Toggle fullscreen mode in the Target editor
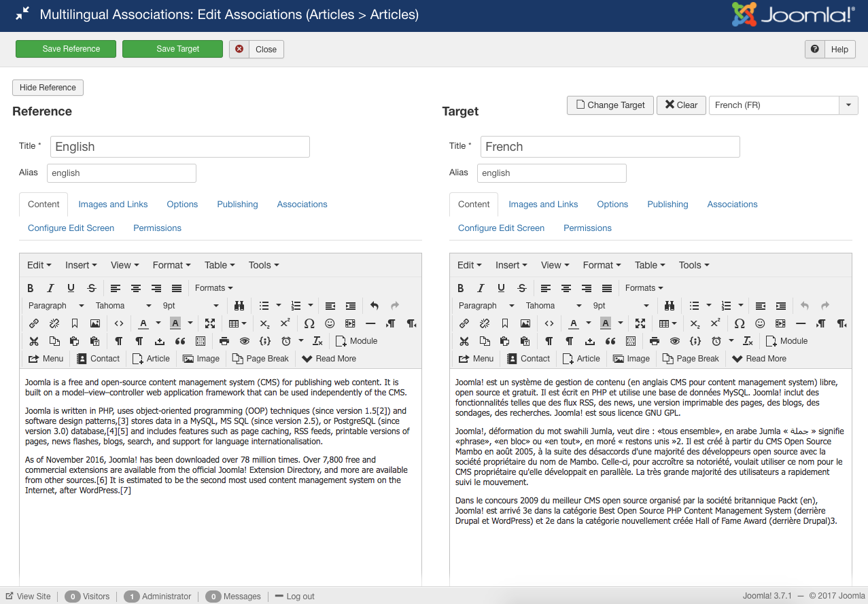This screenshot has height=604, width=868. click(640, 323)
